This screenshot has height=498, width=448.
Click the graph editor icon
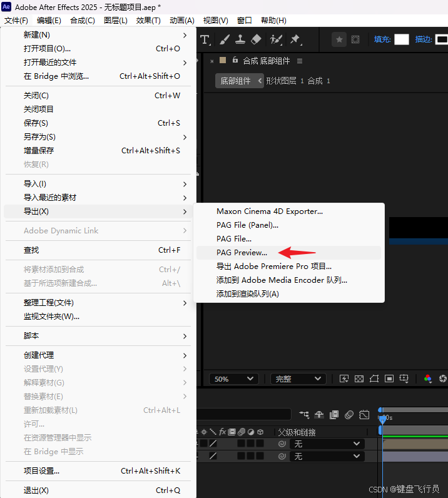364,414
